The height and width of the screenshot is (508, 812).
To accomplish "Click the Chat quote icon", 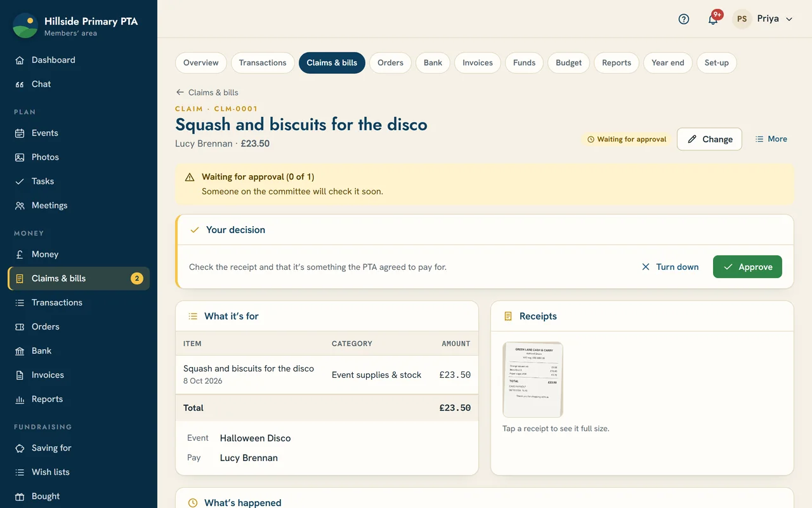I will [20, 84].
